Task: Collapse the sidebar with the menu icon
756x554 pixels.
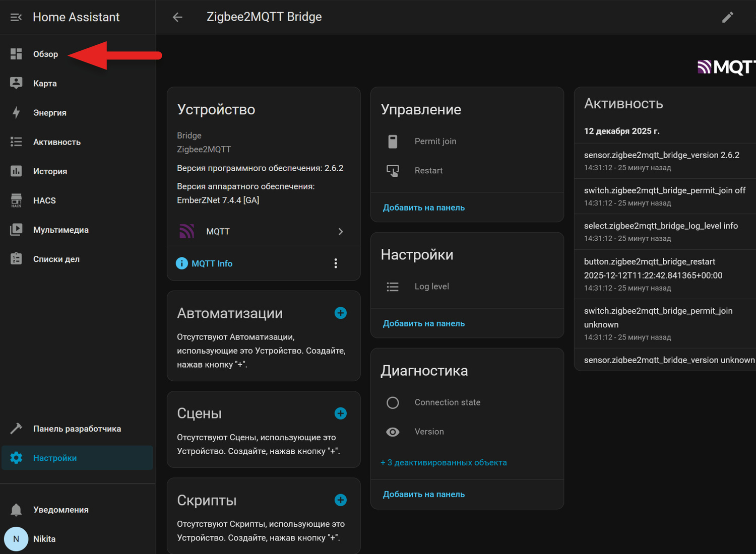Action: point(16,17)
